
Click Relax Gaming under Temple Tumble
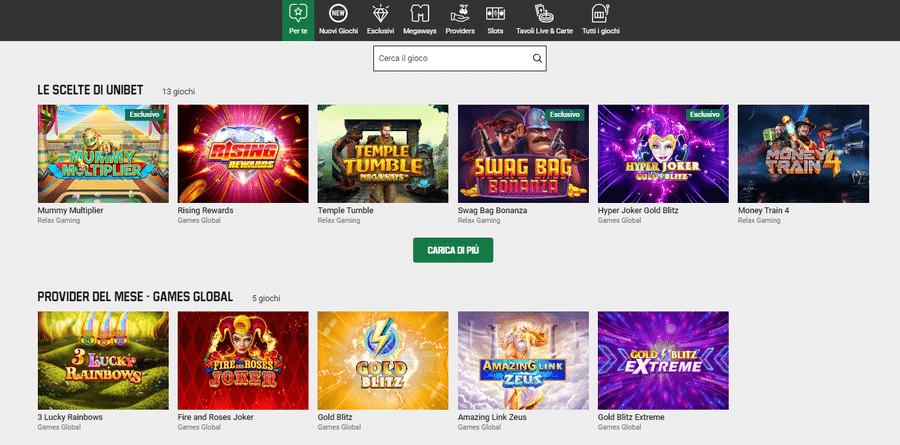(339, 220)
